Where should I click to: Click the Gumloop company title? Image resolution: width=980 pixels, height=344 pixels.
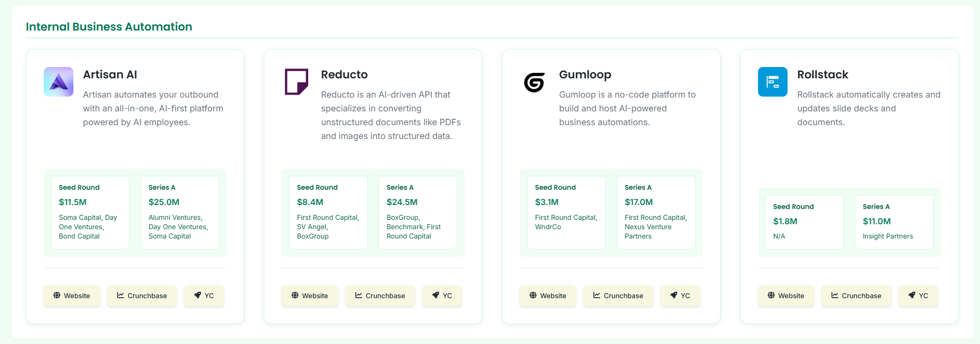tap(585, 74)
